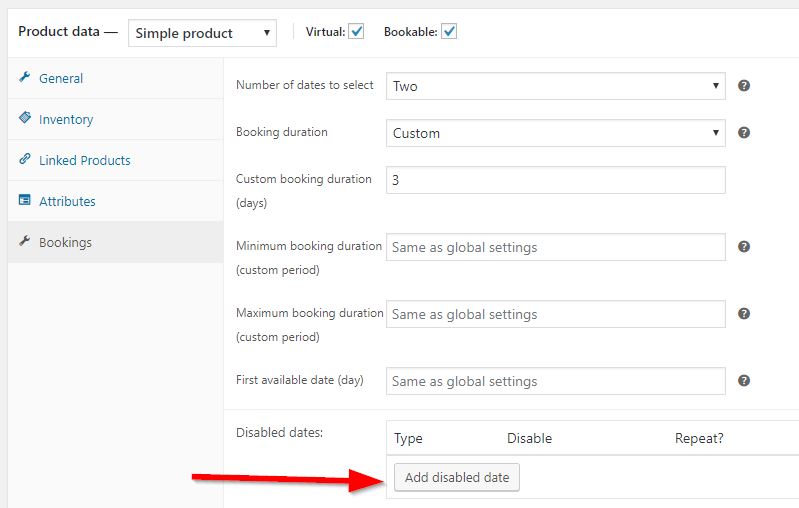Expand Number of dates to select dropdown
799x508 pixels.
point(555,86)
